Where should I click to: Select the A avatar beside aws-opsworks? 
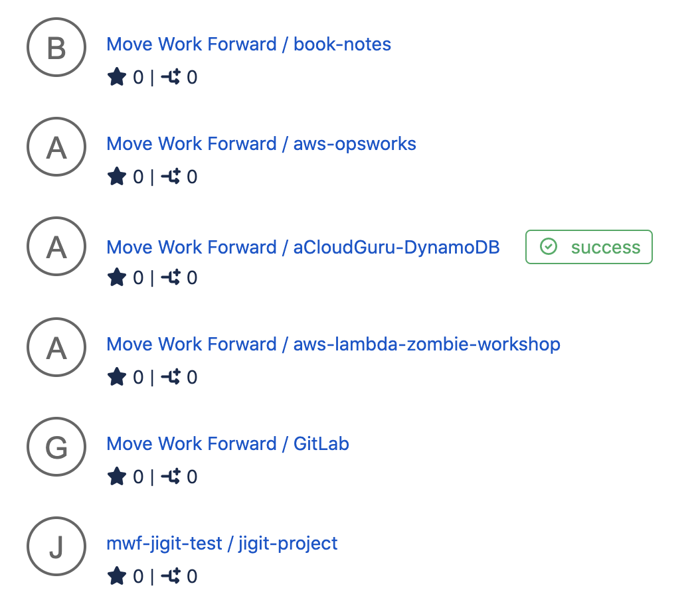pyautogui.click(x=56, y=147)
